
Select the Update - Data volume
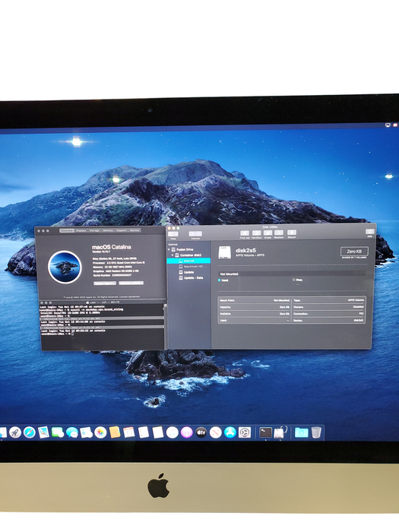point(191,278)
